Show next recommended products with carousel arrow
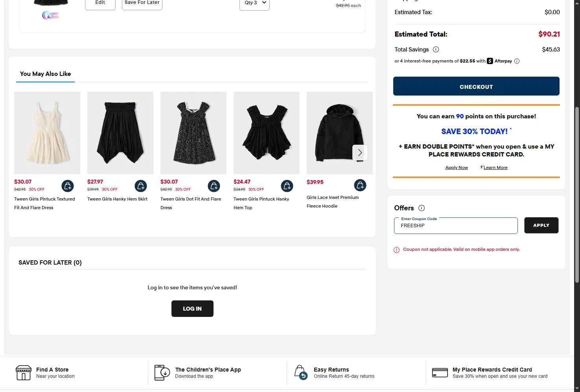The width and height of the screenshot is (580, 392). coord(360,153)
